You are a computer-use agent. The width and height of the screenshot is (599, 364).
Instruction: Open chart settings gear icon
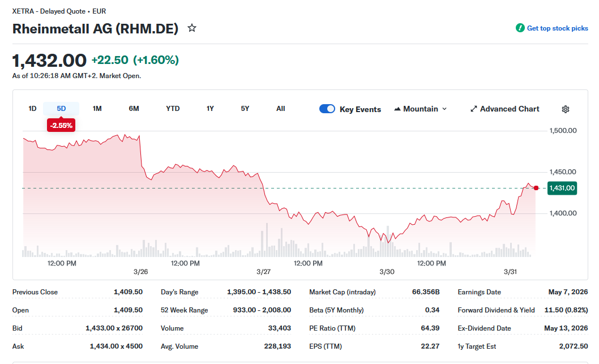pyautogui.click(x=566, y=109)
